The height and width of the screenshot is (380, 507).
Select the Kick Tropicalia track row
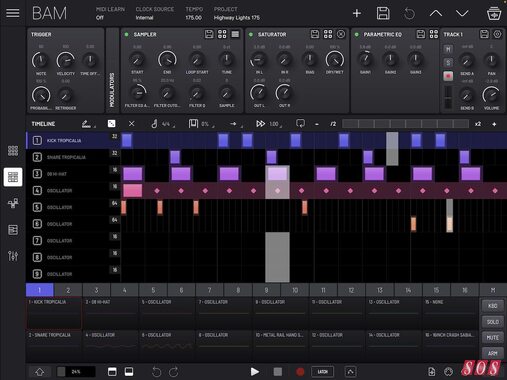(x=73, y=140)
